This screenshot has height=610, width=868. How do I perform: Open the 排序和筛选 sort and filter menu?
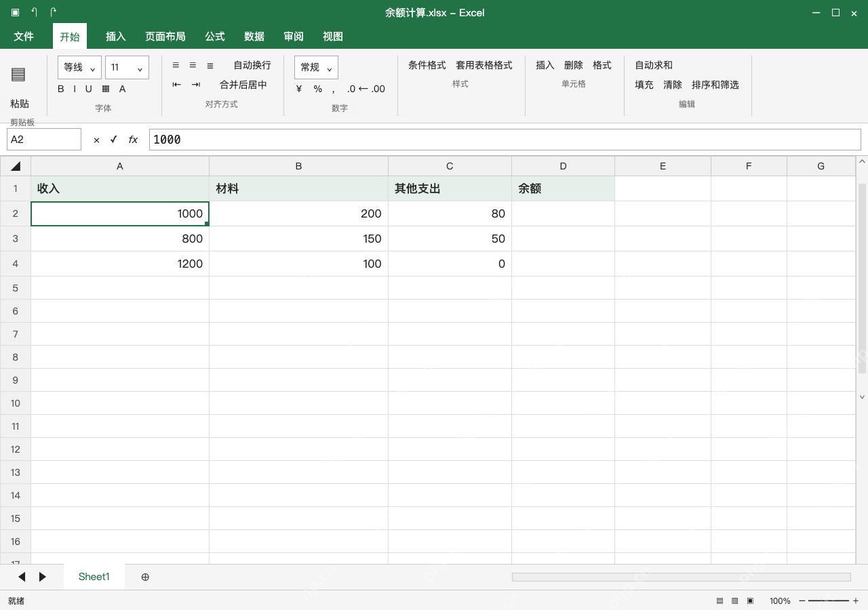pos(715,85)
